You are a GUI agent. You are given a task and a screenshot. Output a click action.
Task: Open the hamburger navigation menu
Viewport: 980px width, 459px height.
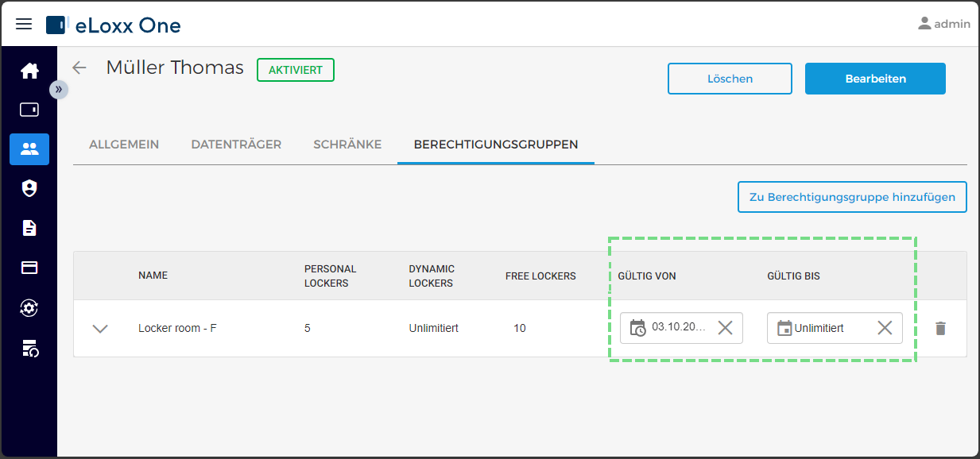coord(25,24)
